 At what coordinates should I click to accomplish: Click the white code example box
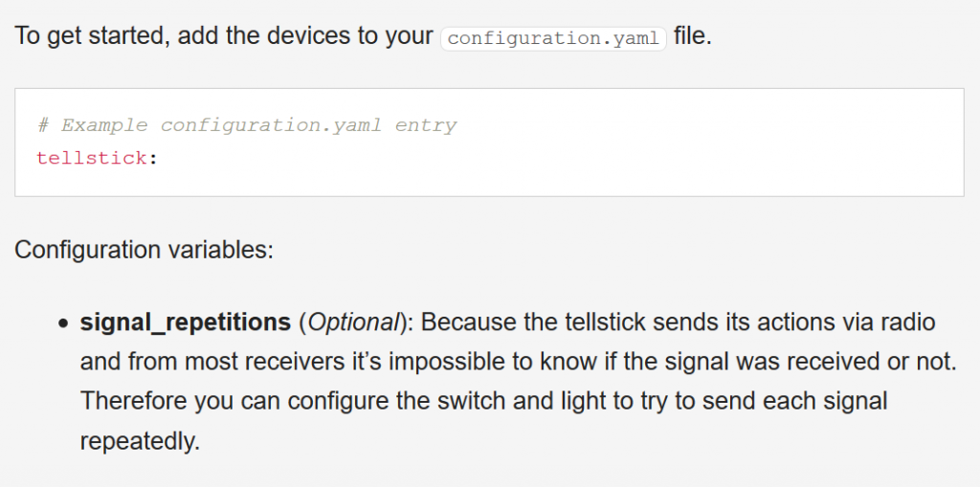point(489,143)
